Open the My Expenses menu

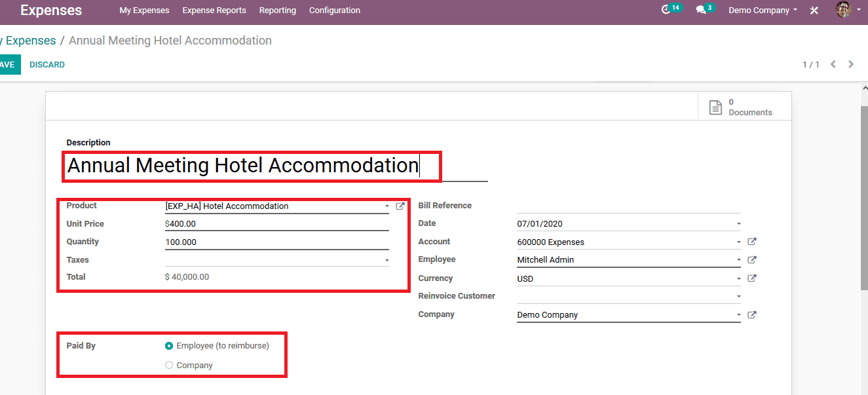click(144, 10)
